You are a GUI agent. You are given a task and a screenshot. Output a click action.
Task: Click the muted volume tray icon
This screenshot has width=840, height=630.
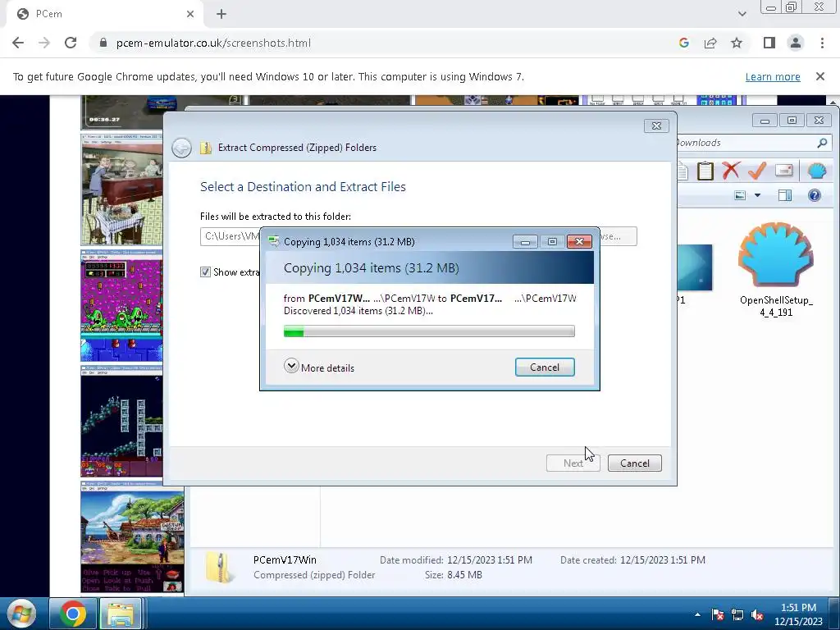[x=757, y=614]
